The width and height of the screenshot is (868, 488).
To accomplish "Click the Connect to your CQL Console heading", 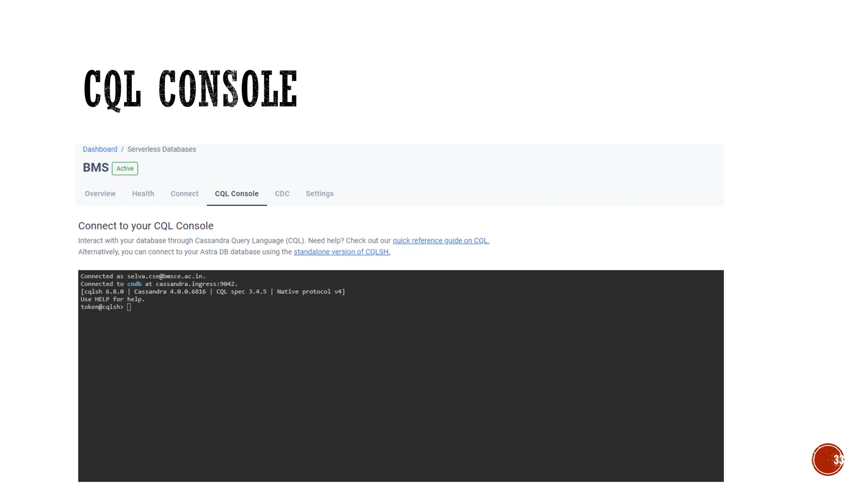I will coord(146,226).
